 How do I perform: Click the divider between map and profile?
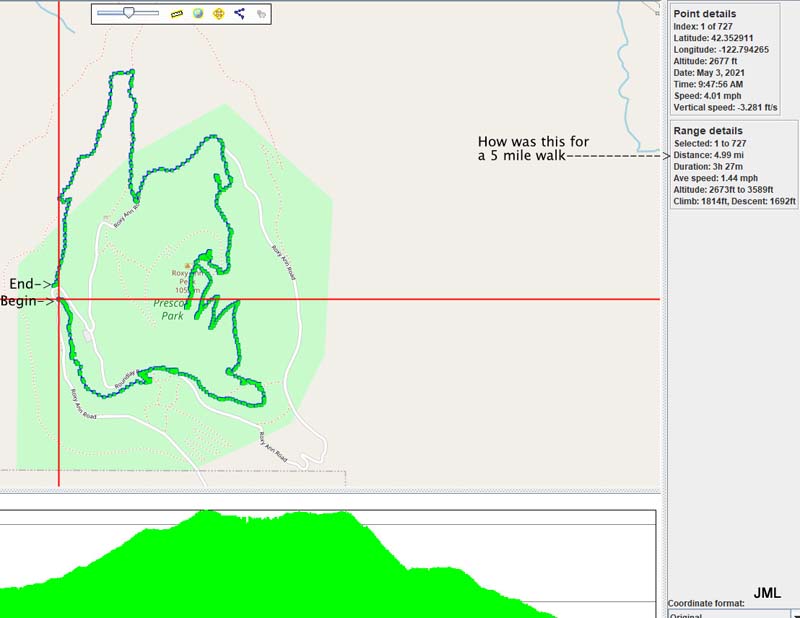point(330,492)
